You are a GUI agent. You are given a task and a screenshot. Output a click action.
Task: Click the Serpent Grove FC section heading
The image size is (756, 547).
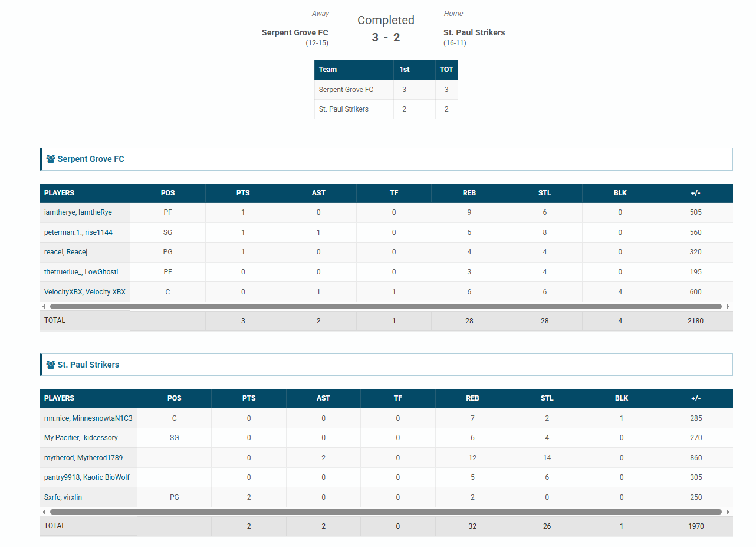pos(91,159)
